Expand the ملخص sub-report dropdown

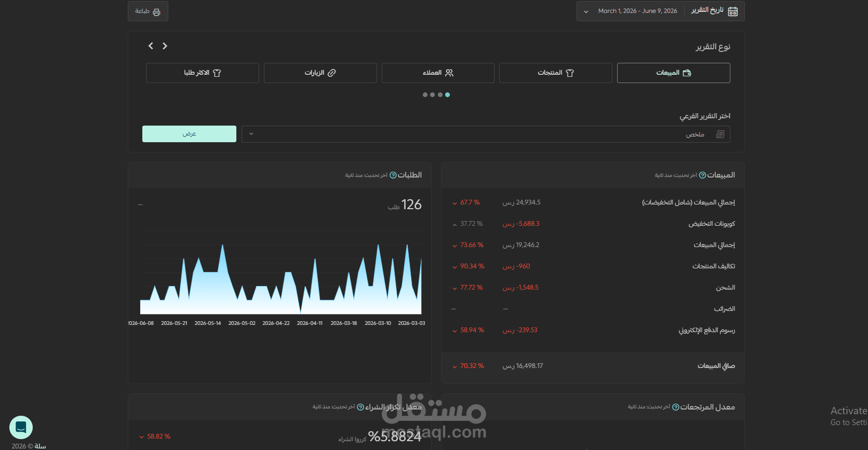486,134
